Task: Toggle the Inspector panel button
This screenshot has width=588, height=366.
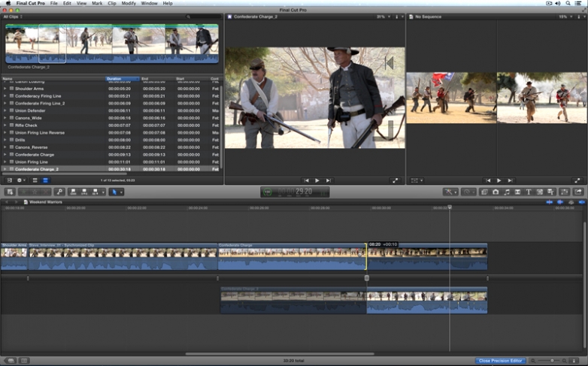Action: point(564,192)
